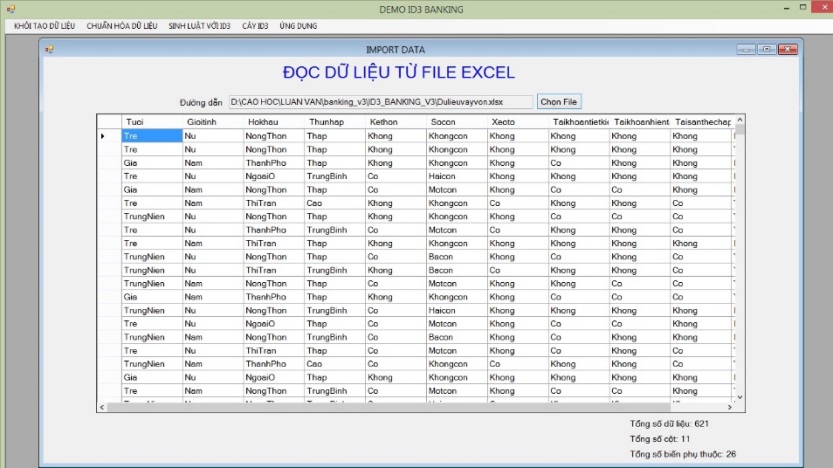The width and height of the screenshot is (833, 468).
Task: Select the highlighted Tre cell in first row
Action: (x=152, y=136)
